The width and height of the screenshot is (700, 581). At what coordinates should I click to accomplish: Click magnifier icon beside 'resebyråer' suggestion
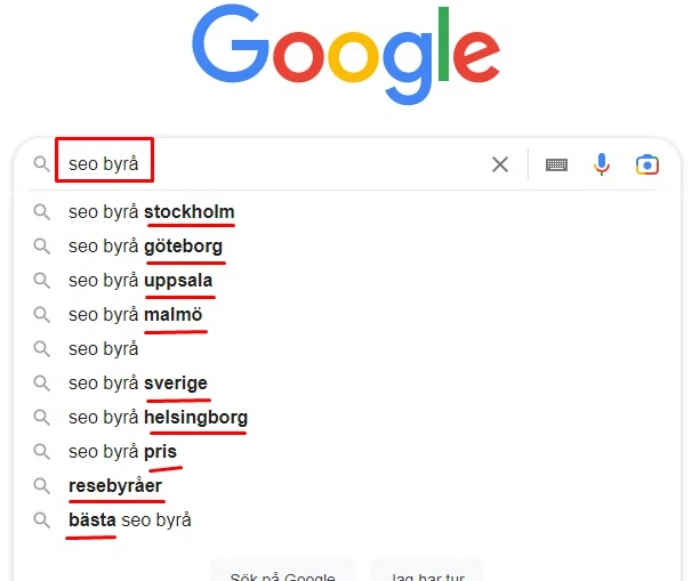click(x=41, y=486)
